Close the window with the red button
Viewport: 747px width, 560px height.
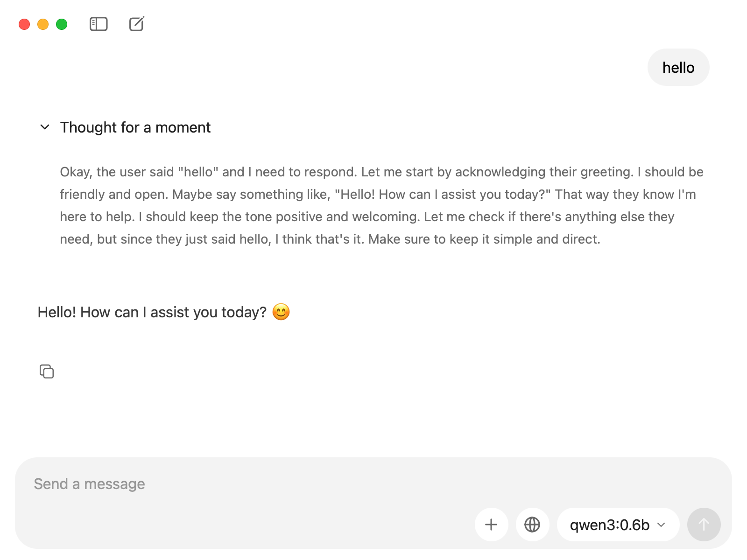tap(24, 24)
